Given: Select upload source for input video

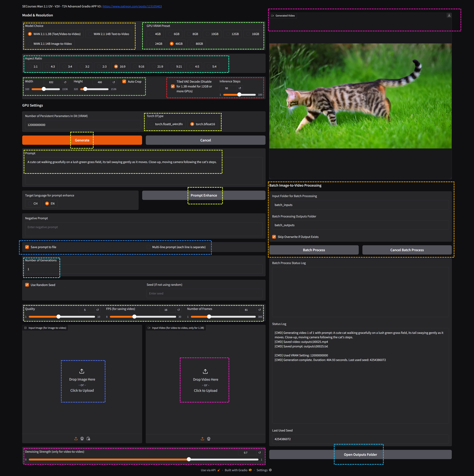Looking at the screenshot, I should tap(202, 439).
